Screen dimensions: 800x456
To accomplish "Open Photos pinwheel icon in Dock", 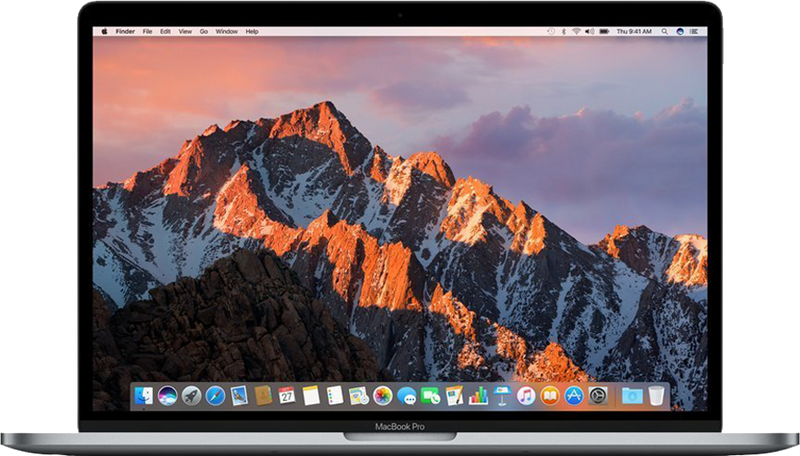I will 383,395.
